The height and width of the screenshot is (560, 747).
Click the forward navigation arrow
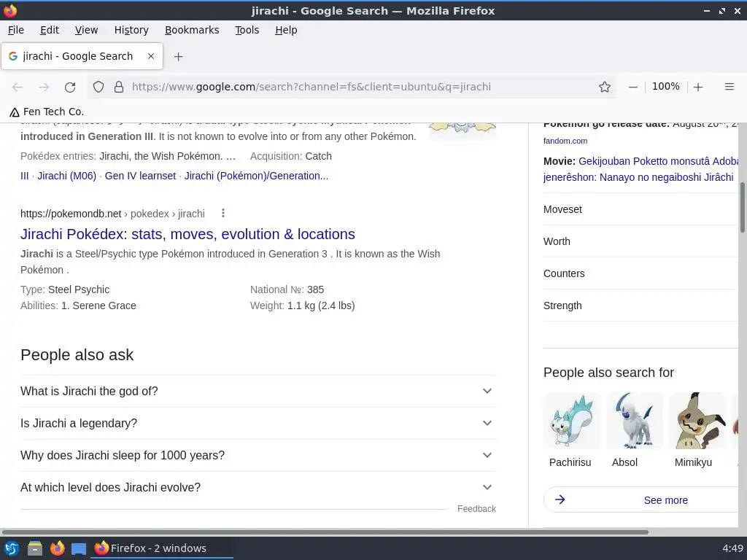point(44,87)
